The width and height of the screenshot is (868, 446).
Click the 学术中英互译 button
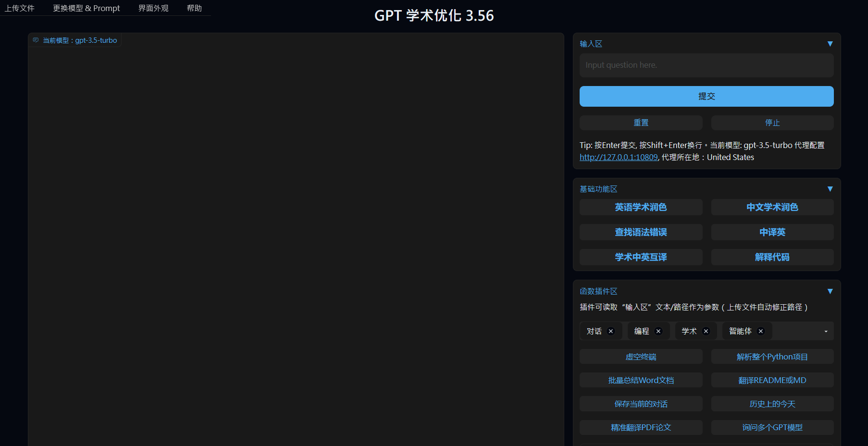click(641, 257)
